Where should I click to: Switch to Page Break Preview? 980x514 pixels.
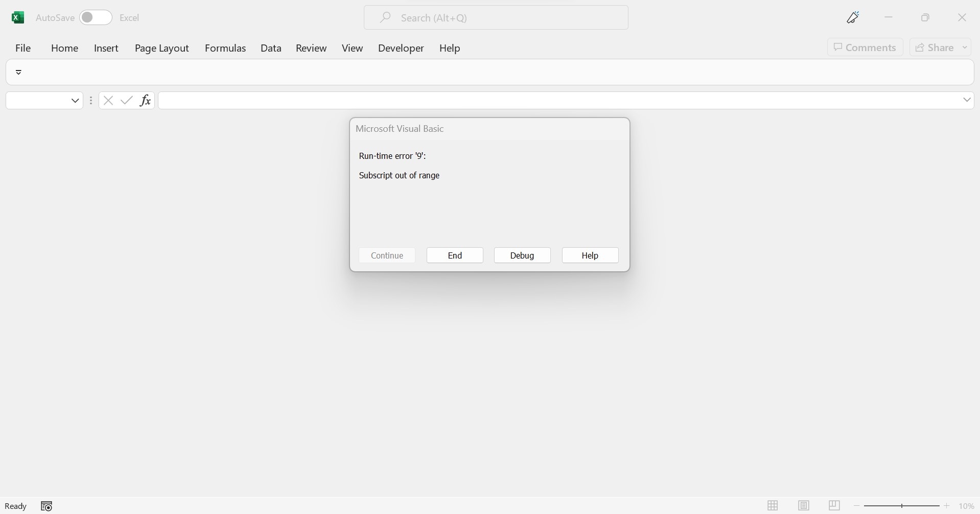[x=834, y=506]
